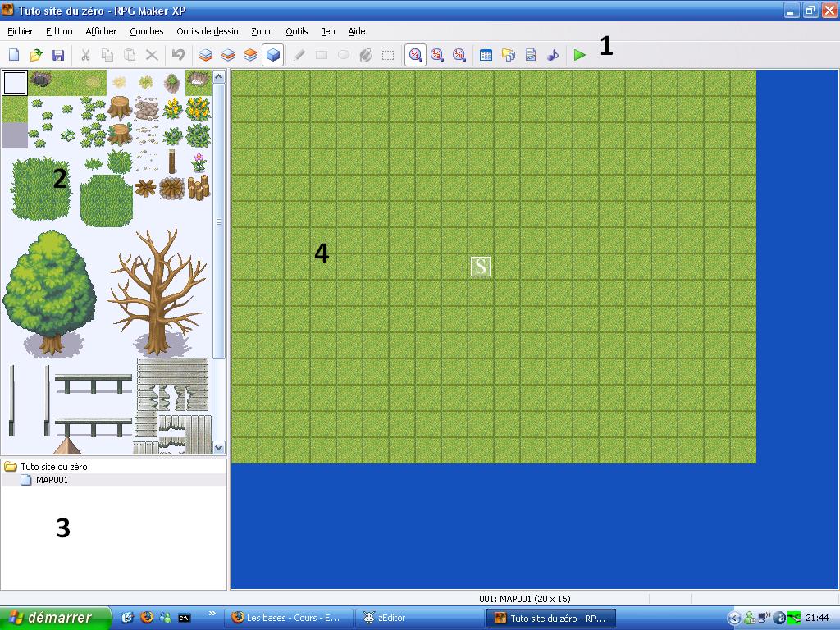Viewport: 840px width, 630px height.
Task: Select MAP001 in the map tree
Action: [x=52, y=480]
